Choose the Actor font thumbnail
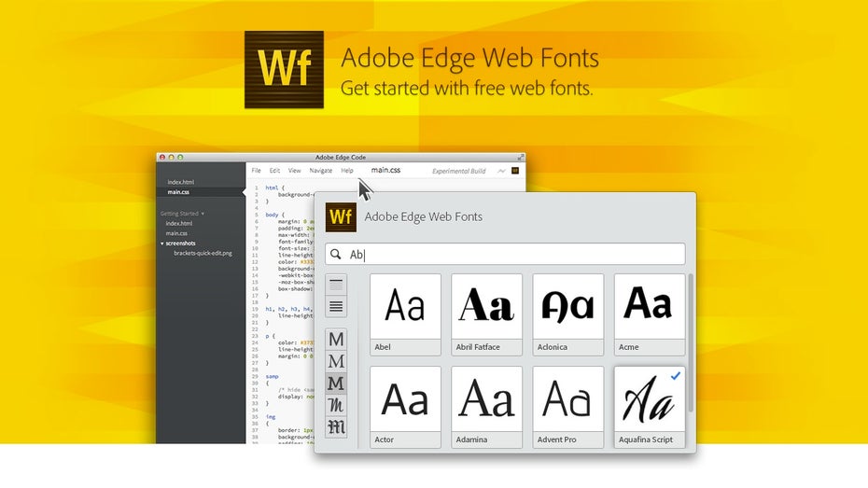This screenshot has width=868, height=488. point(405,407)
